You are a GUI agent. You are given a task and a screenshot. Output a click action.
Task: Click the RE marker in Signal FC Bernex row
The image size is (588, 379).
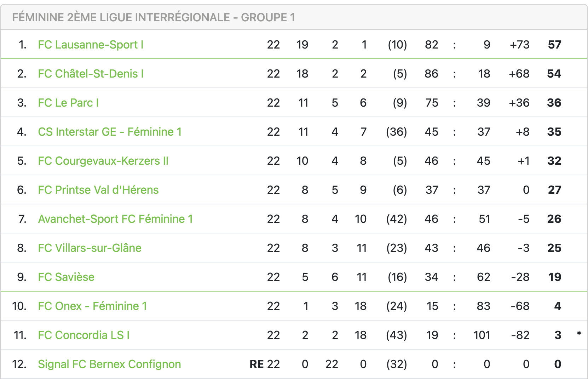(256, 364)
